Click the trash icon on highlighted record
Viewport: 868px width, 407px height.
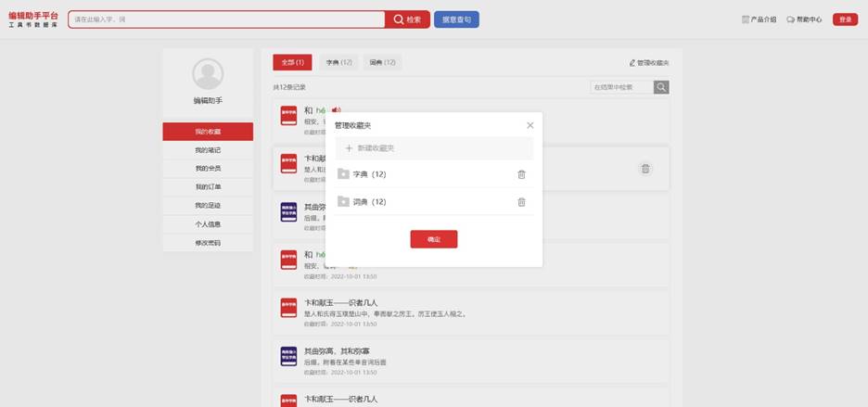[645, 169]
